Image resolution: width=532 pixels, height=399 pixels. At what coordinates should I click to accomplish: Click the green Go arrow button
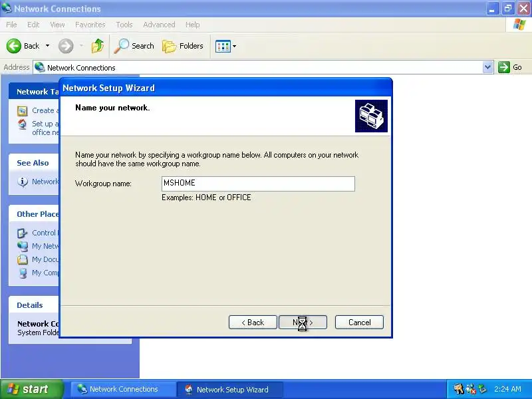(x=504, y=67)
